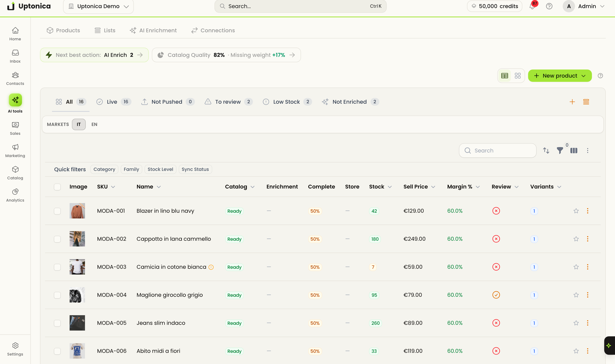This screenshot has width=615, height=364.
Task: Open the Admin account dropdown
Action: (584, 6)
